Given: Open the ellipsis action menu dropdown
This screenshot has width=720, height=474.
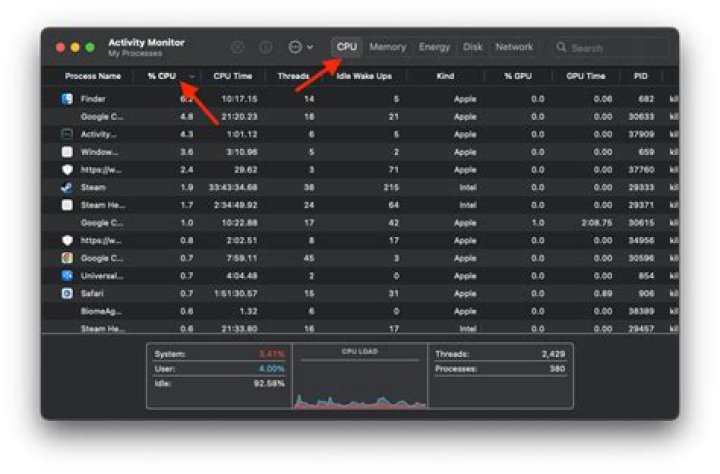Looking at the screenshot, I should click(301, 47).
